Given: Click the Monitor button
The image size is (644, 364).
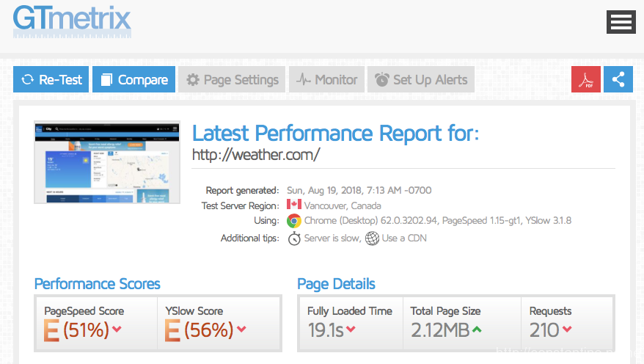Looking at the screenshot, I should click(327, 79).
